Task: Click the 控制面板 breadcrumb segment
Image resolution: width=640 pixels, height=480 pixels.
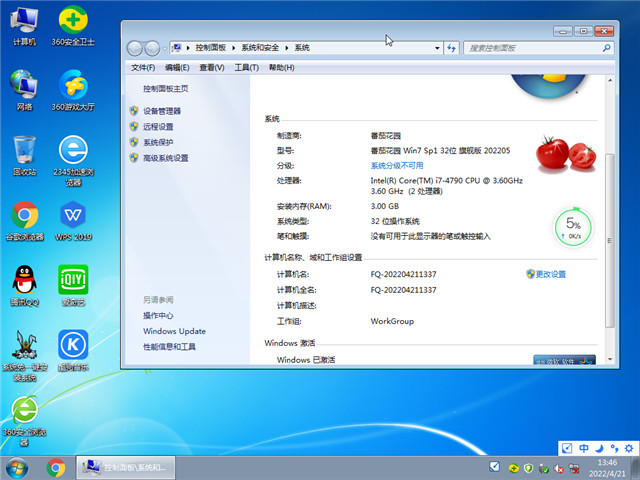Action: (x=211, y=48)
